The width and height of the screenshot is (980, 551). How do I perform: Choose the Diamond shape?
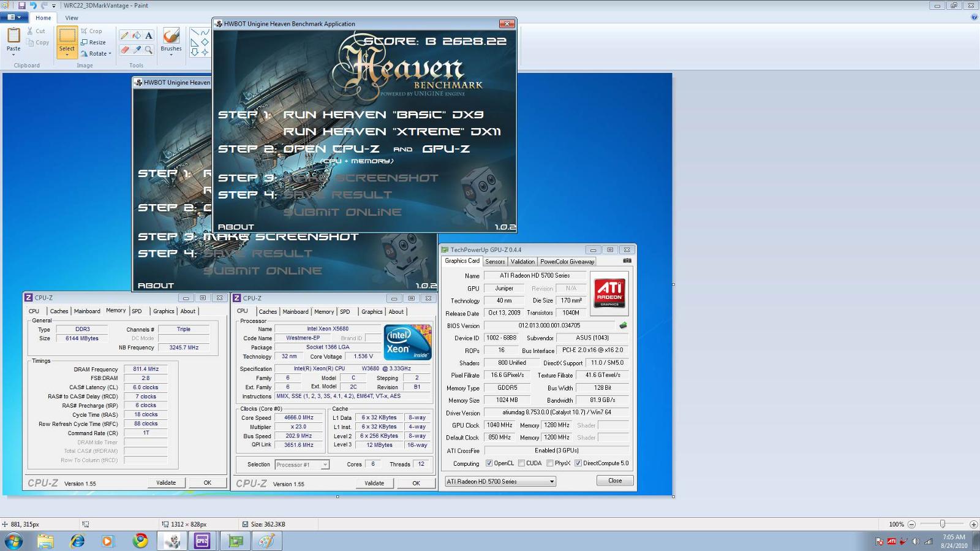coord(205,42)
